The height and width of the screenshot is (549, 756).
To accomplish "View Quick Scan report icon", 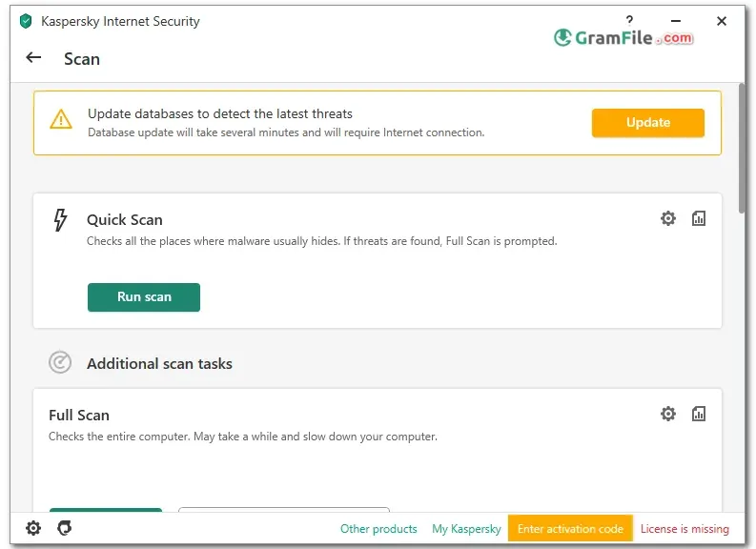I will [699, 218].
